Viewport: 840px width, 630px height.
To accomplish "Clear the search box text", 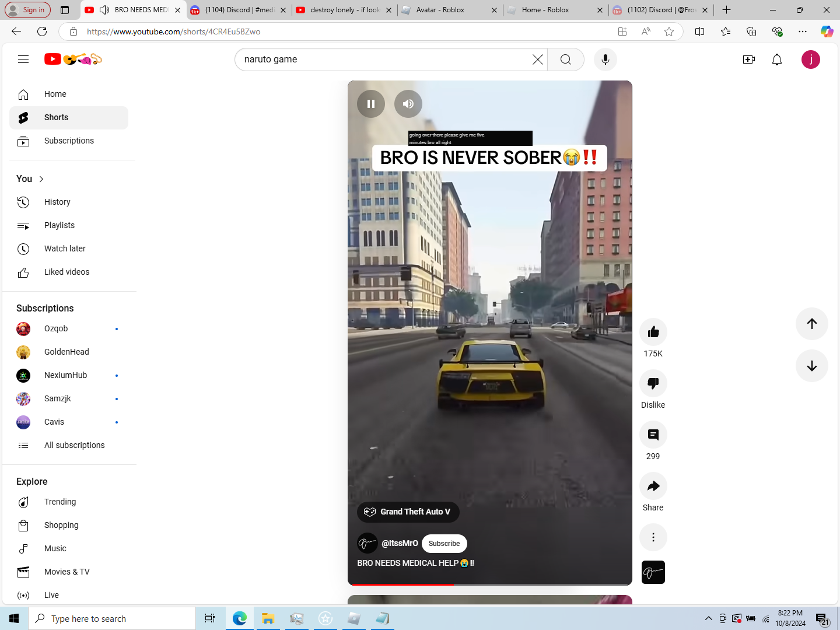I will point(537,60).
